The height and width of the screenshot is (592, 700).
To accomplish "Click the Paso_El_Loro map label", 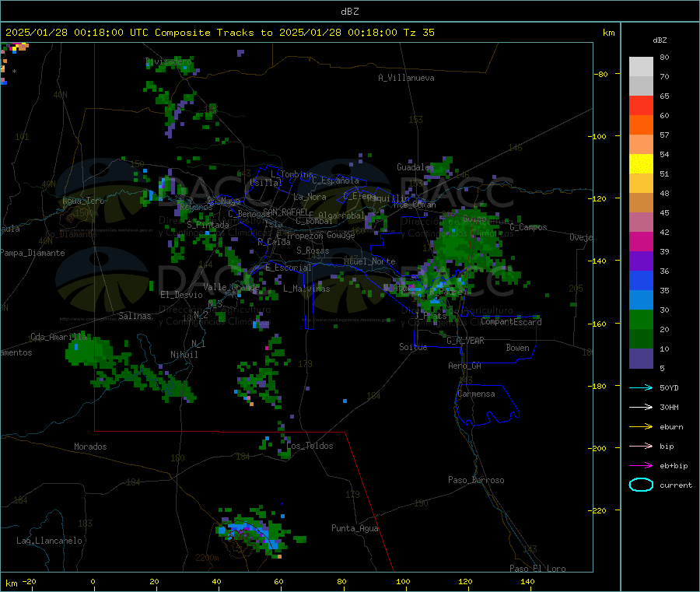I will tap(537, 568).
